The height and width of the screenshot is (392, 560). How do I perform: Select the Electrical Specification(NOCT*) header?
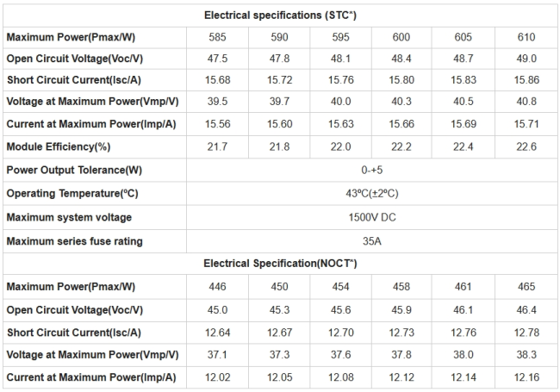click(x=280, y=263)
